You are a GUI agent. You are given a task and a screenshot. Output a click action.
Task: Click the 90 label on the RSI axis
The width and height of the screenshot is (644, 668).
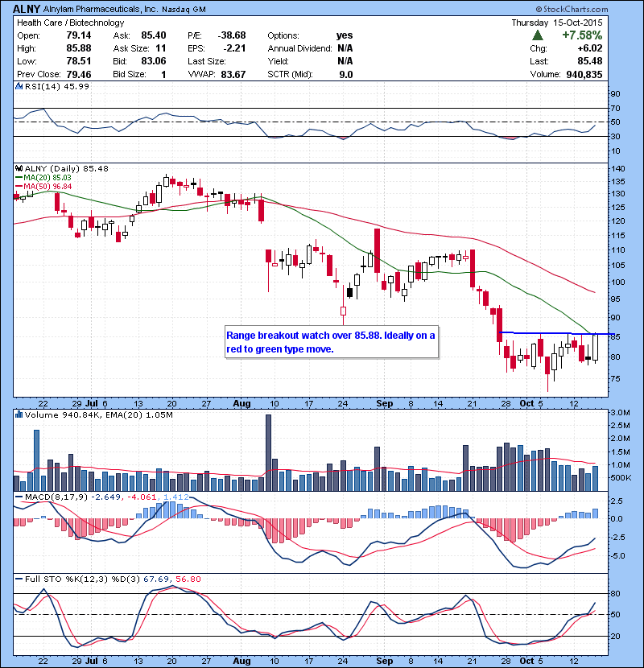[616, 93]
